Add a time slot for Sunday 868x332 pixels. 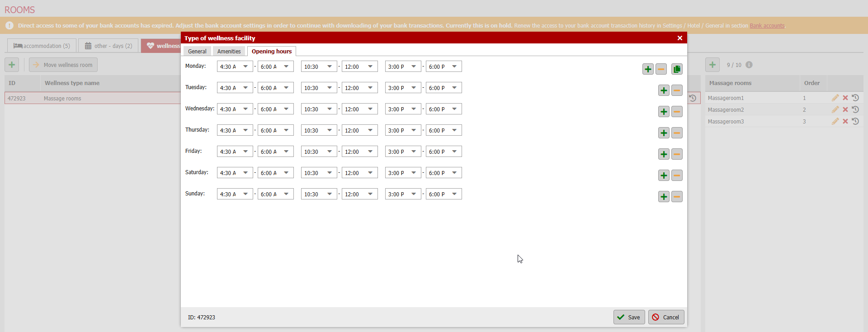tap(664, 197)
